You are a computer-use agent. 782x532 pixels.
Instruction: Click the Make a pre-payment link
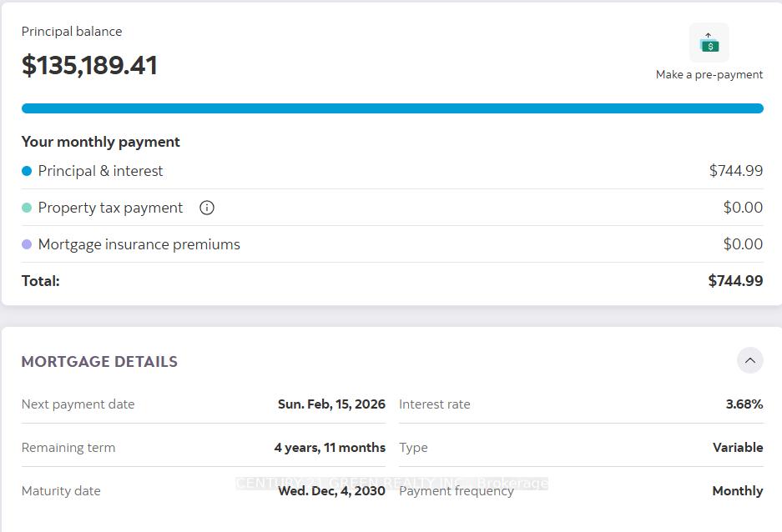pos(709,74)
